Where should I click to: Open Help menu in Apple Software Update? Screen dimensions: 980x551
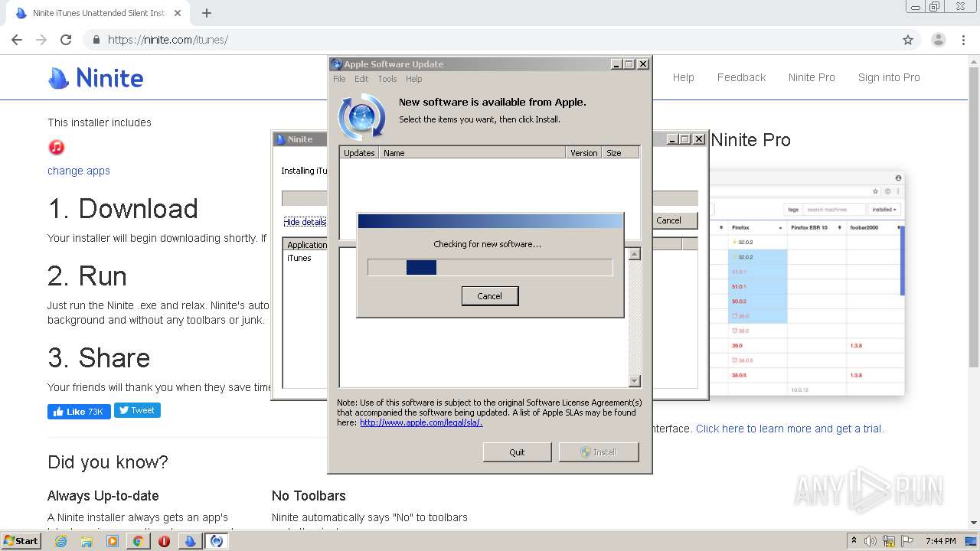point(413,79)
